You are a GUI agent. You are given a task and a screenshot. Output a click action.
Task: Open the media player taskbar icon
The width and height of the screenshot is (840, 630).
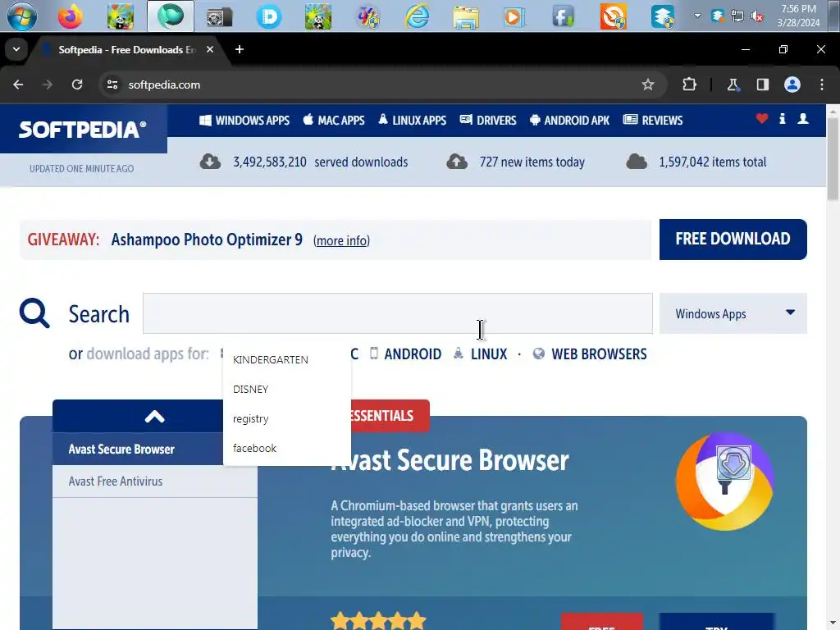click(x=514, y=16)
